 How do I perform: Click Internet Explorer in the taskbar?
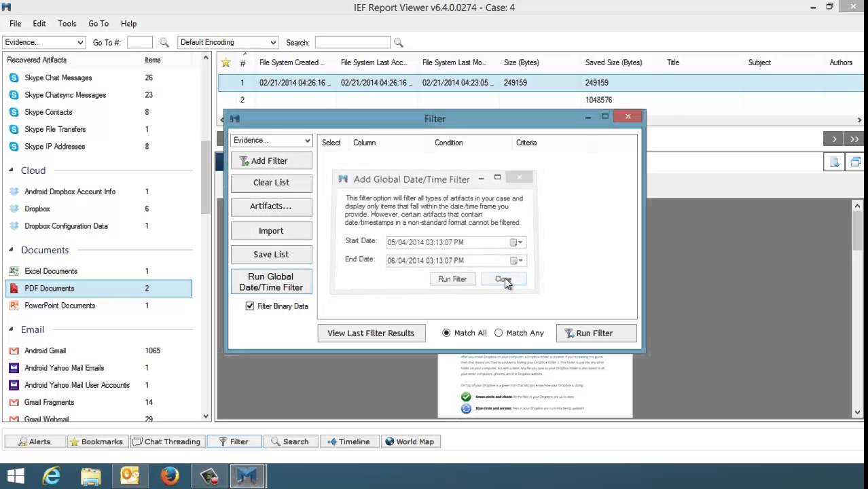point(52,476)
